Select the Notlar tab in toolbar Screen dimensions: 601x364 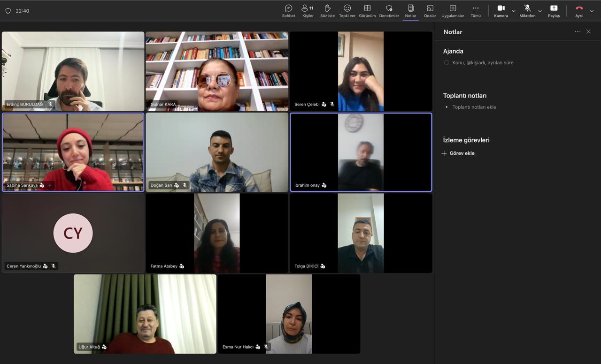(x=410, y=11)
